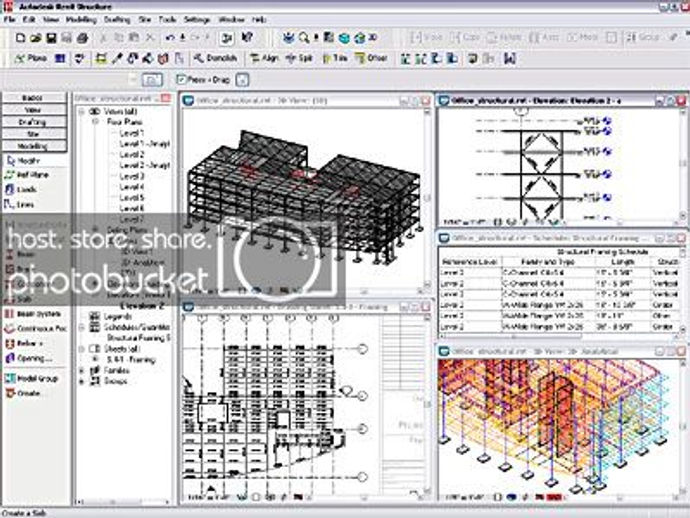Click the Mirror tool in edit toolbar
The height and width of the screenshot is (518, 690).
tap(583, 38)
